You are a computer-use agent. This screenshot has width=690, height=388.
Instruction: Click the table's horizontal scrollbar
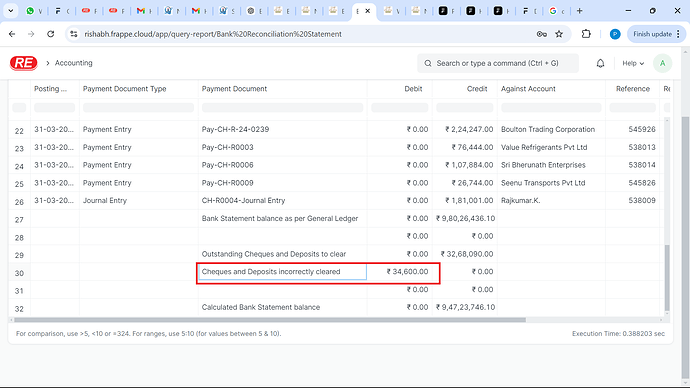pyautogui.click(x=270, y=320)
